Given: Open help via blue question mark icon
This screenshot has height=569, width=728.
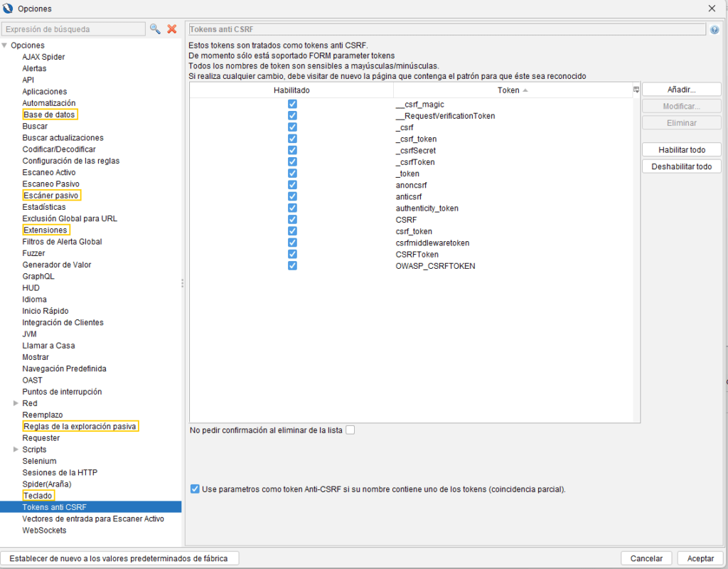Looking at the screenshot, I should [x=714, y=30].
